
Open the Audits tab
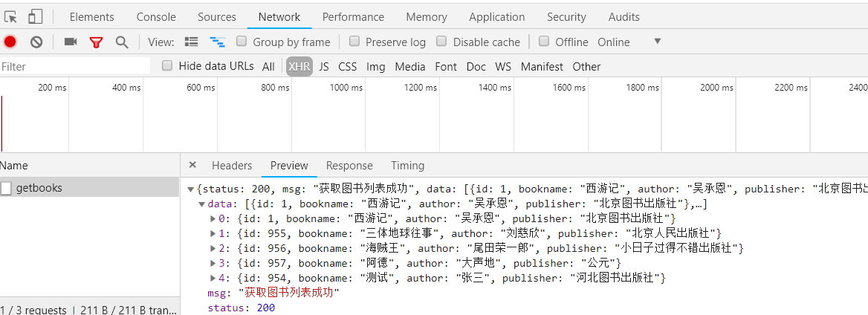[x=624, y=17]
